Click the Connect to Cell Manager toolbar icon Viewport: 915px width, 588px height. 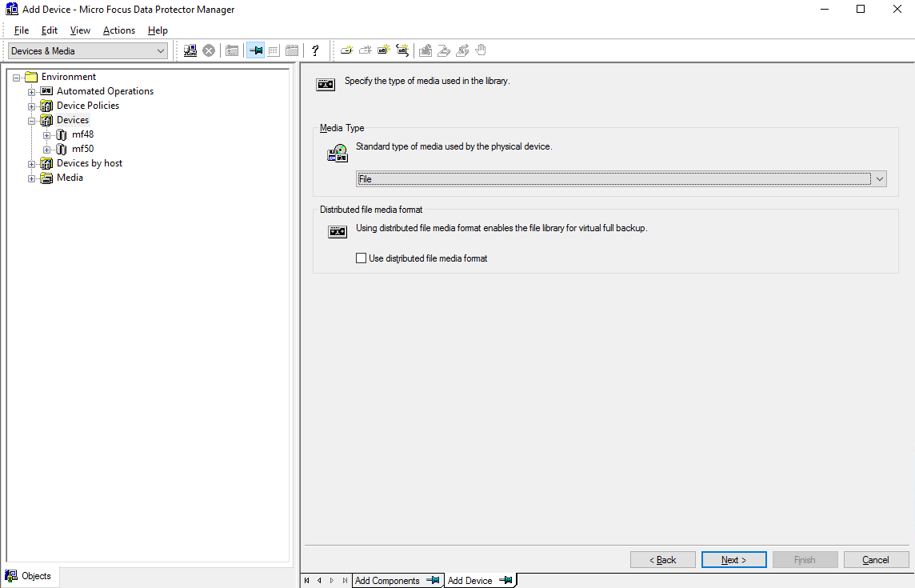click(x=190, y=51)
